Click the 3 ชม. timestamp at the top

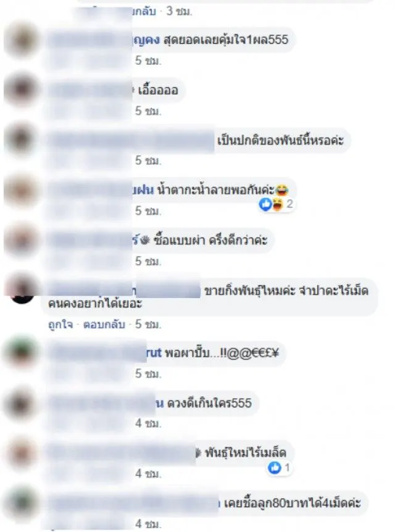click(x=179, y=11)
